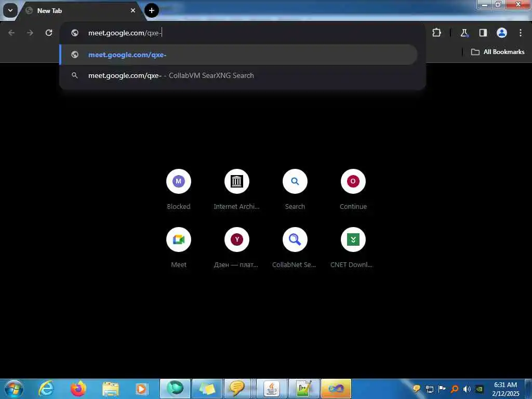This screenshot has width=532, height=399.
Task: Open the Java taskbar application
Action: pos(271,389)
